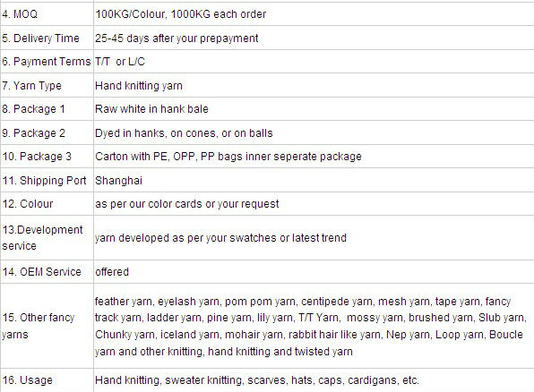Click the '4. MOQ' row label
The height and width of the screenshot is (392, 534).
[x=20, y=14]
